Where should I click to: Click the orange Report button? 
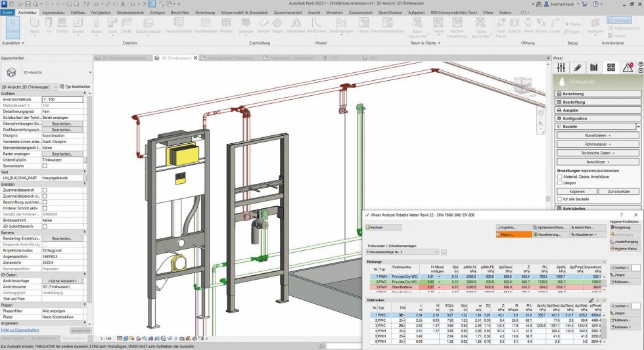(513, 234)
